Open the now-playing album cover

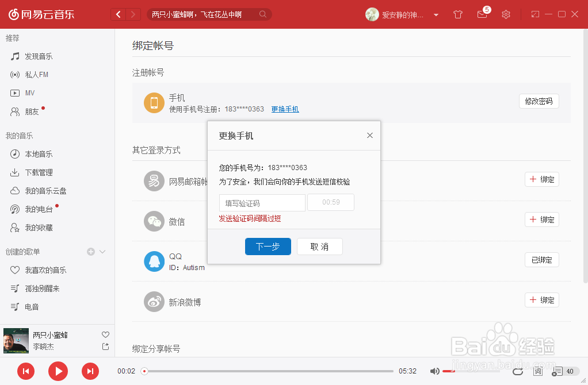tap(16, 341)
